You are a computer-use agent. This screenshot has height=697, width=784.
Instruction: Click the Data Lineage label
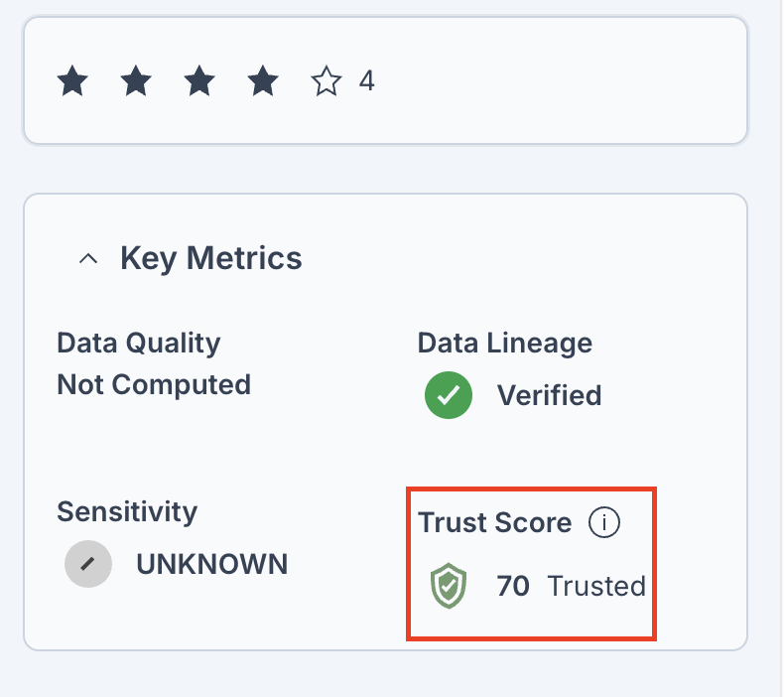click(x=505, y=344)
